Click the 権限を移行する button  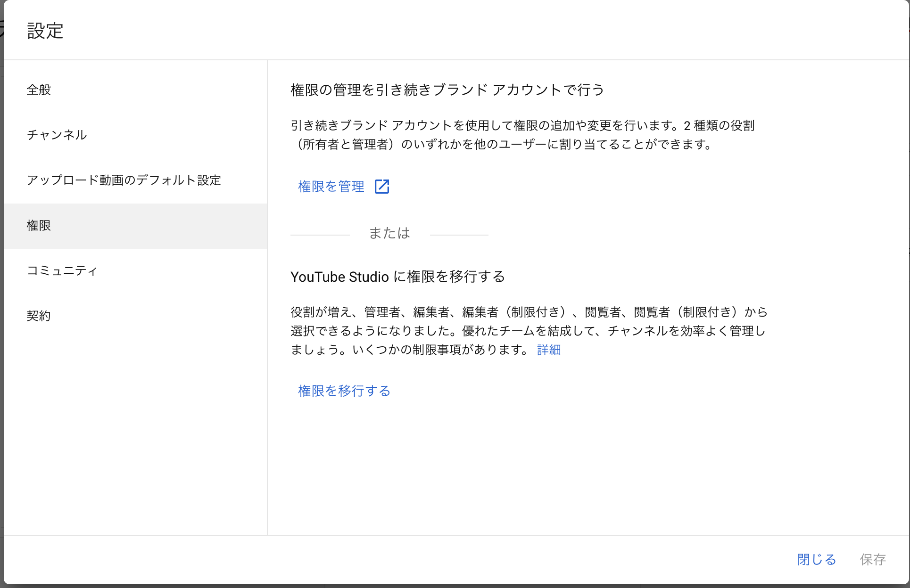coord(344,391)
